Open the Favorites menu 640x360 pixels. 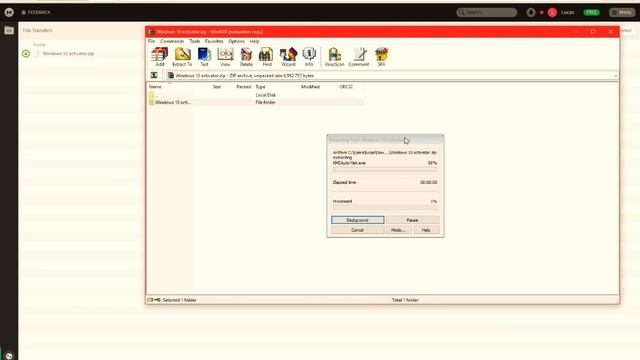tap(214, 41)
